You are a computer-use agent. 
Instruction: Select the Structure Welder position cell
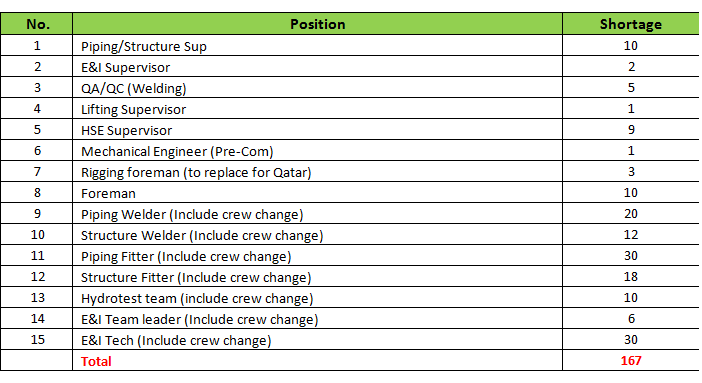pos(317,235)
